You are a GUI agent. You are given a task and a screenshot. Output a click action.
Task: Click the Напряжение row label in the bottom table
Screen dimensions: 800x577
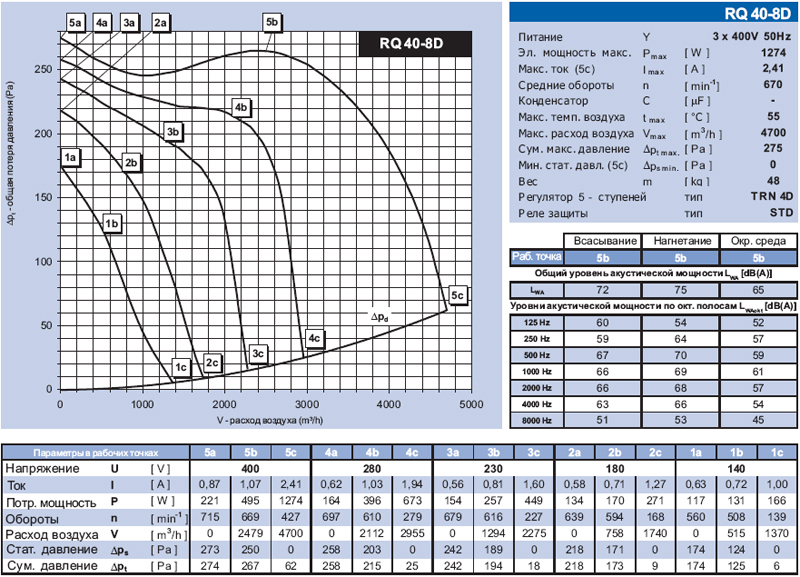[x=40, y=468]
